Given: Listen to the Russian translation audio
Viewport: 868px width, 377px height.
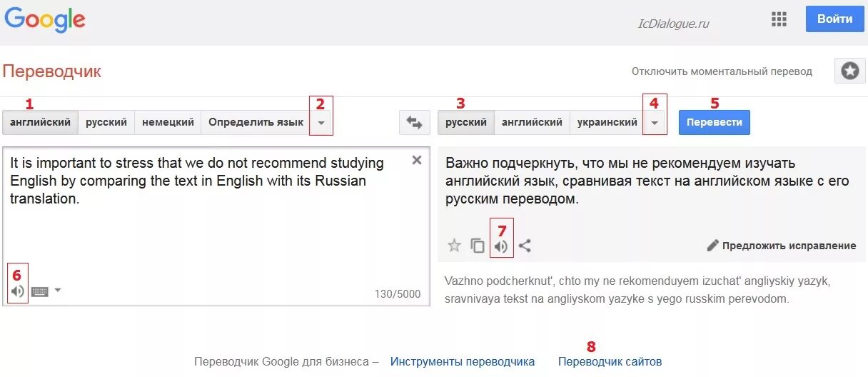Looking at the screenshot, I should (501, 246).
